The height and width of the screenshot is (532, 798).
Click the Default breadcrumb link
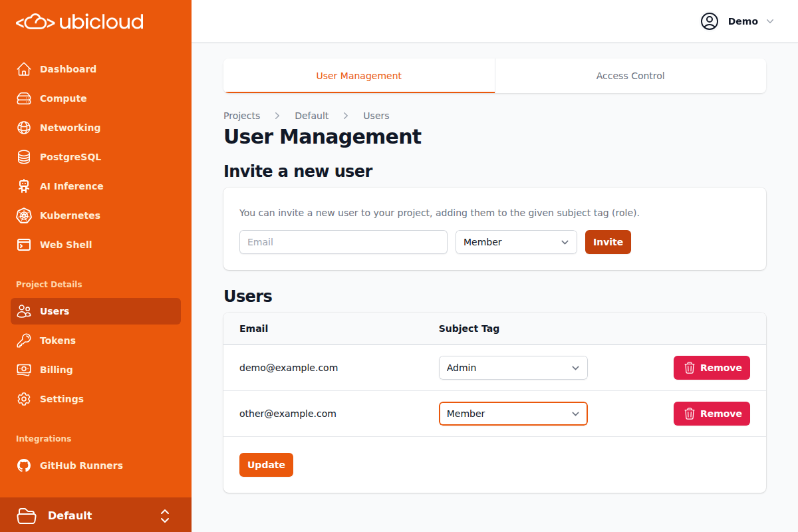(312, 116)
